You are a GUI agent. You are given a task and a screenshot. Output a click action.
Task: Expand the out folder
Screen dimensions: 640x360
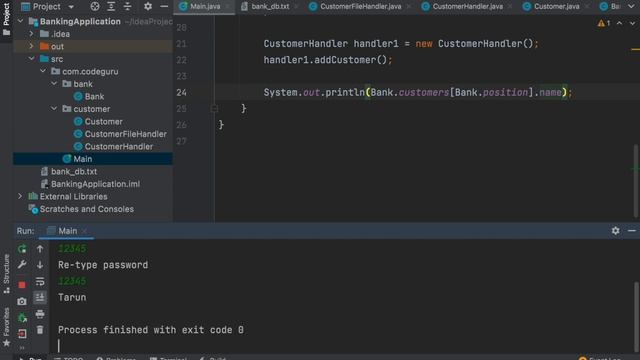coord(31,46)
